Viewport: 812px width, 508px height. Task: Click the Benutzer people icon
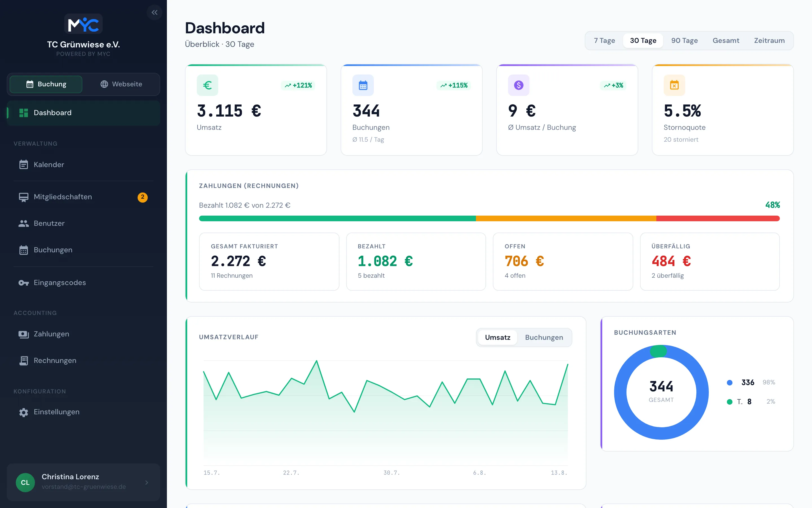pyautogui.click(x=23, y=224)
